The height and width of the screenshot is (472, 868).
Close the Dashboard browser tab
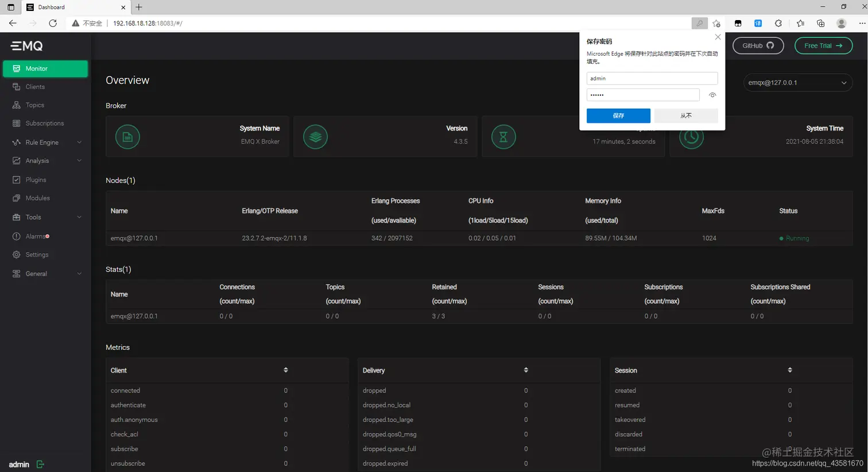pyautogui.click(x=123, y=7)
